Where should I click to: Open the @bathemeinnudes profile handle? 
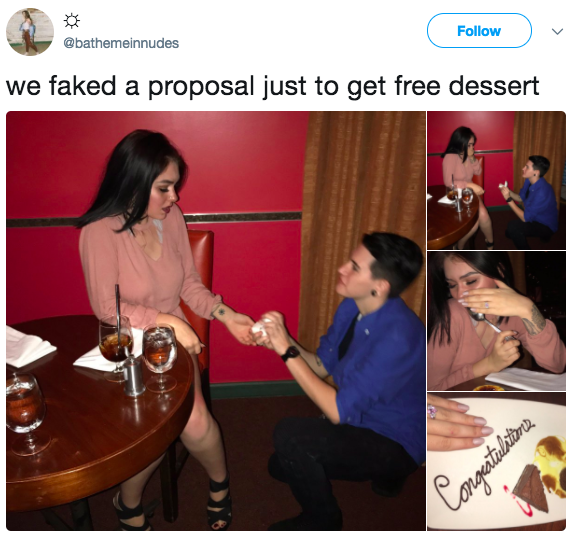pos(121,43)
